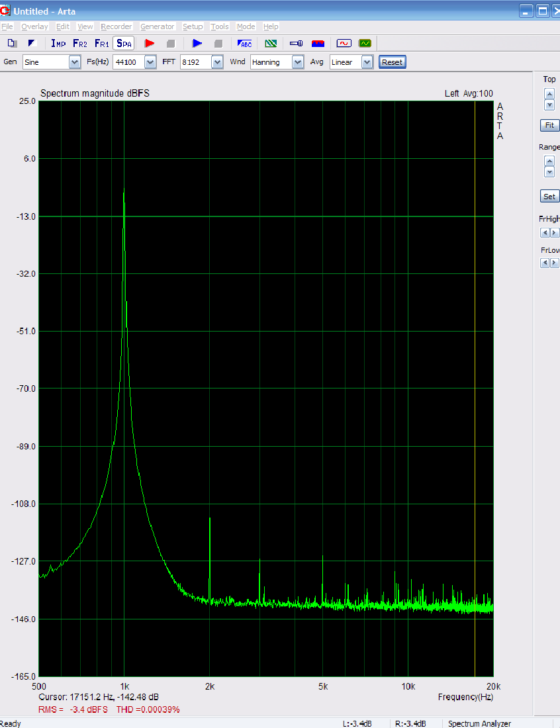Viewport: 560px width, 728px height.
Task: Click the green waveform display icon
Action: (x=365, y=43)
